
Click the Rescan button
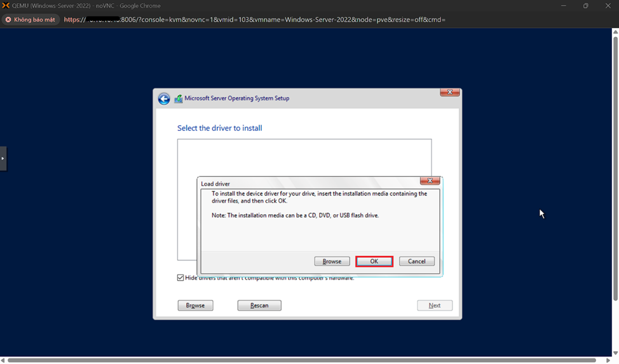tap(259, 306)
